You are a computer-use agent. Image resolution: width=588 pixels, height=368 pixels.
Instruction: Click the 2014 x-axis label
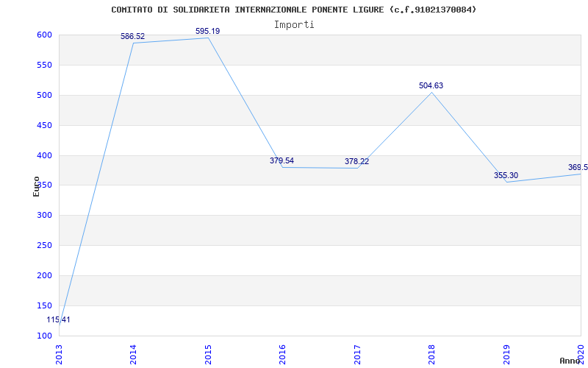coord(133,355)
